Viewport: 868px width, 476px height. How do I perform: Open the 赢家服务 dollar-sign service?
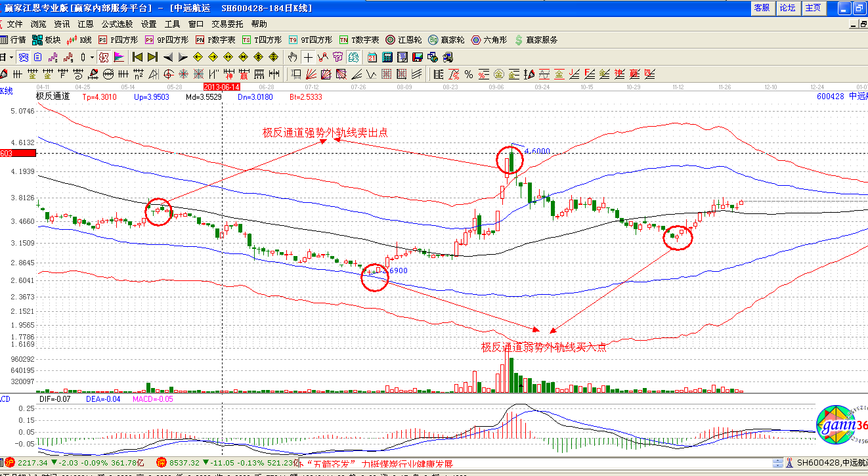point(536,40)
